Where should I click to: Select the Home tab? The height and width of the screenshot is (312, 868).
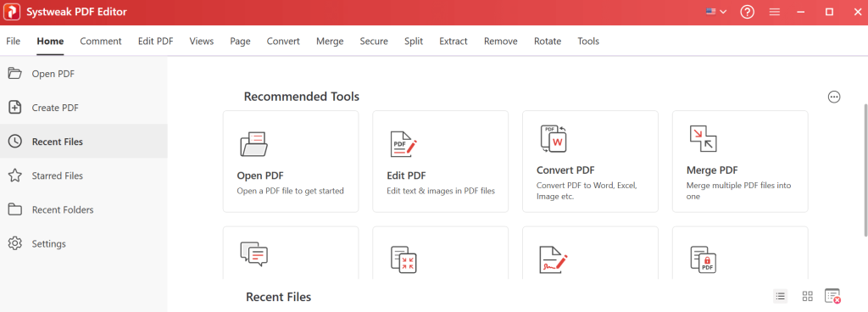[x=50, y=41]
